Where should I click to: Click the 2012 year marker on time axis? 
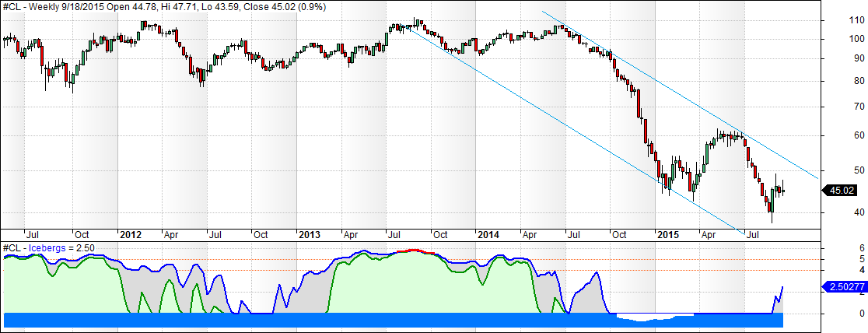[x=130, y=234]
